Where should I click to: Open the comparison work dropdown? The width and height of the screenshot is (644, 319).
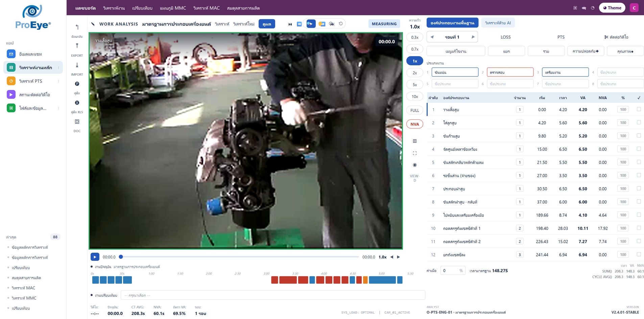pyautogui.click(x=272, y=295)
